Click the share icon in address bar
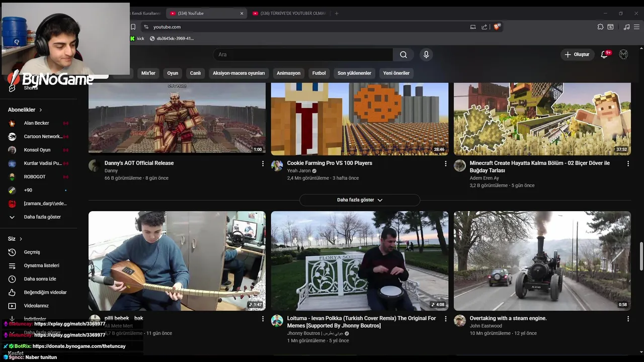This screenshot has width=644, height=362. pyautogui.click(x=484, y=27)
